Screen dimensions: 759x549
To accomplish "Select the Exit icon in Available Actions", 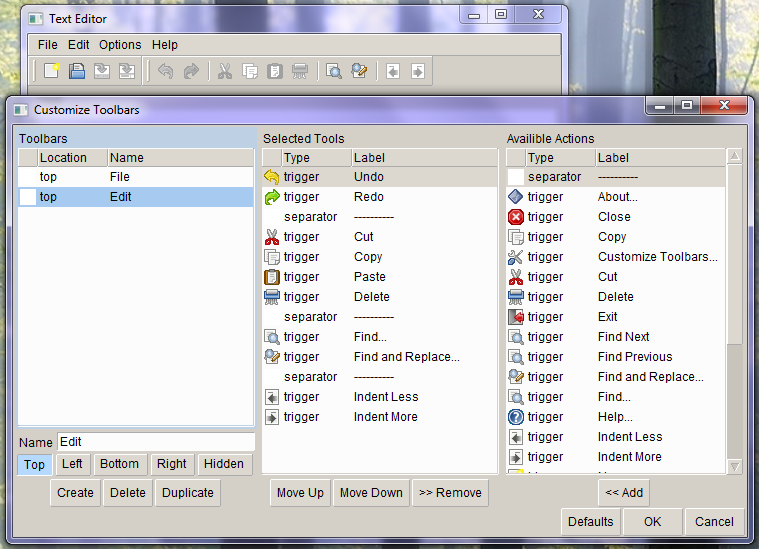I will (x=516, y=317).
